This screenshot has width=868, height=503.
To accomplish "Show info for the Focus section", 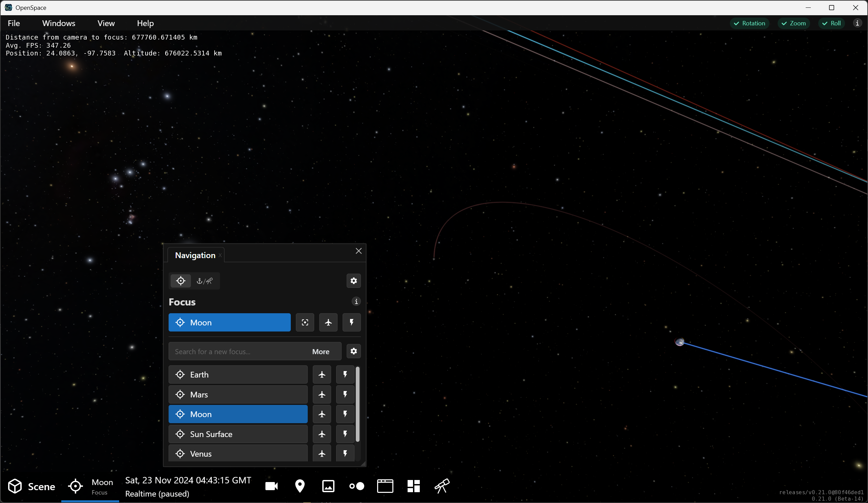I will (x=356, y=301).
